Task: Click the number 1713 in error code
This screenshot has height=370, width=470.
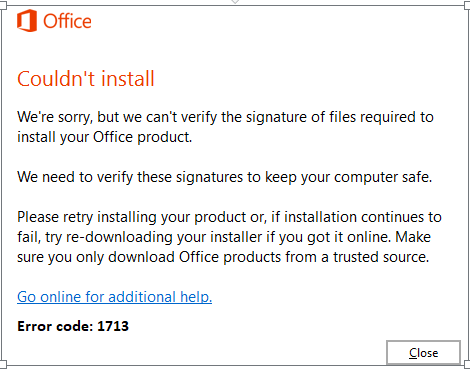Action: 113,326
